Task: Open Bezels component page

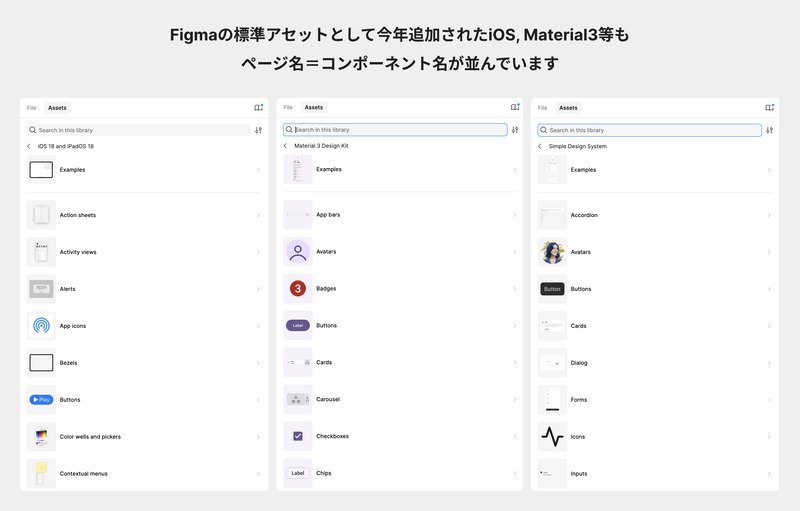Action: (x=144, y=363)
